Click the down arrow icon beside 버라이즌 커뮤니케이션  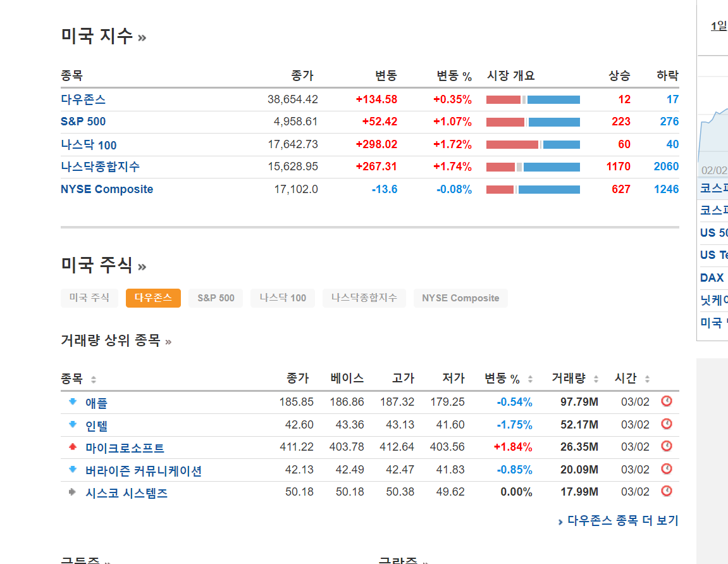pyautogui.click(x=73, y=469)
